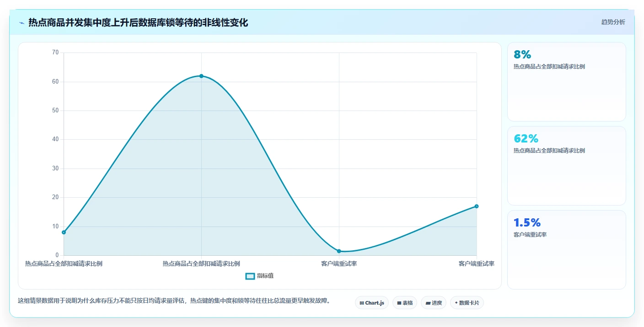Toggle the 指标值 legend color box
This screenshot has width=644, height=327.
(250, 276)
